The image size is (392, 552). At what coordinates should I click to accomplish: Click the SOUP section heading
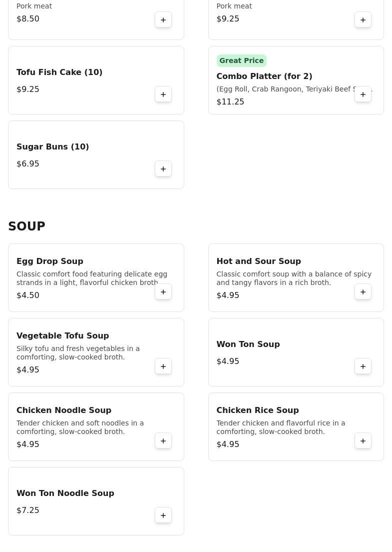pos(27,226)
